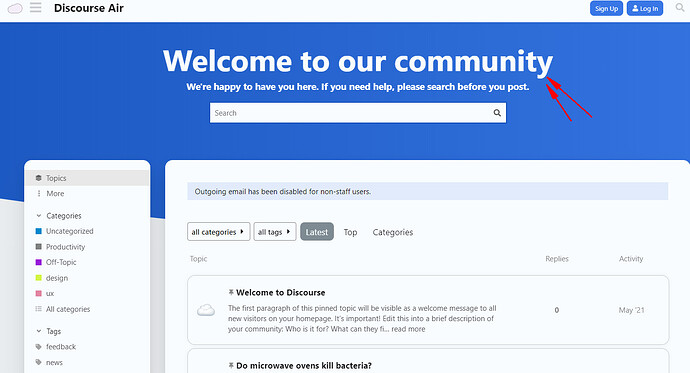The height and width of the screenshot is (373, 690).
Task: Open the Welcome to Discourse topic
Action: coord(280,293)
